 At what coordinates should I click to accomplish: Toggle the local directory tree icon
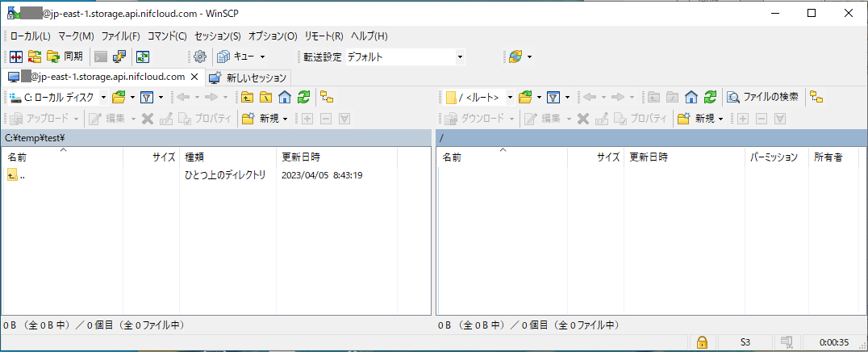pos(328,98)
